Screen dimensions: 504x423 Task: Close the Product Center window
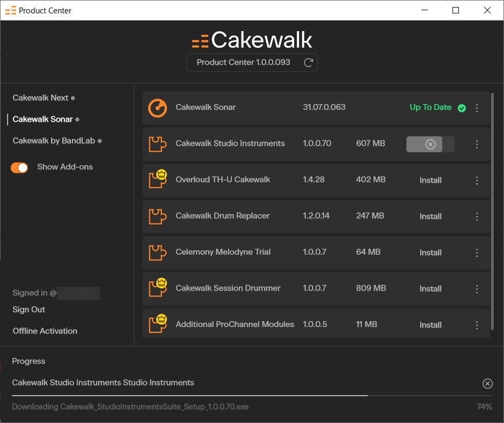(x=487, y=10)
